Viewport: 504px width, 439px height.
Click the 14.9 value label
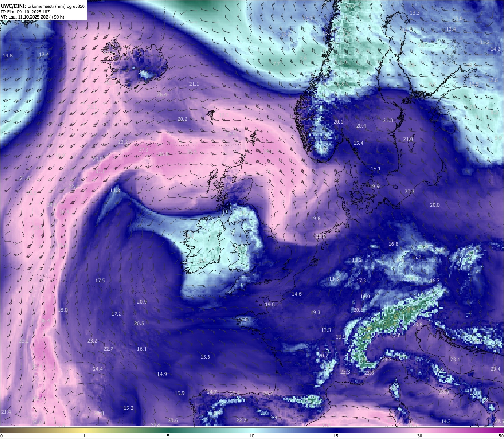(x=162, y=374)
